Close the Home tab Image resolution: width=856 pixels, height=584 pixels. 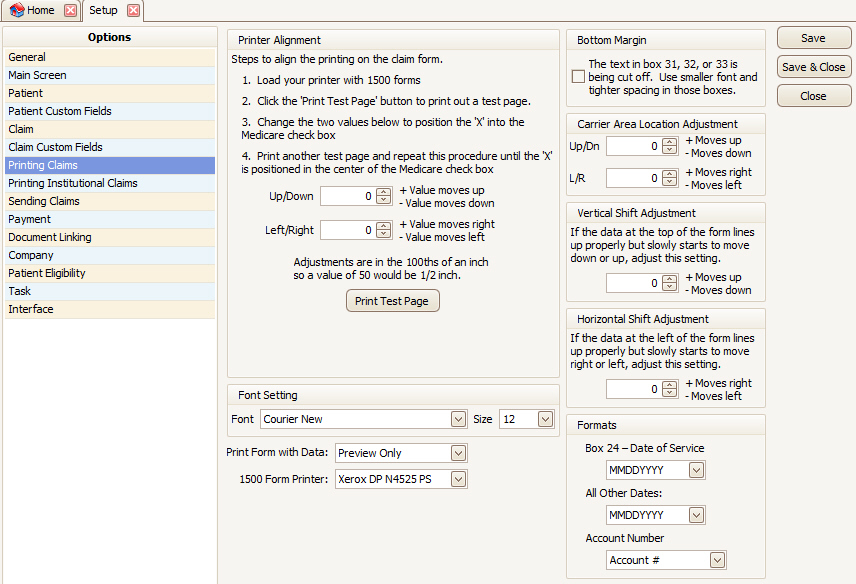(x=70, y=10)
